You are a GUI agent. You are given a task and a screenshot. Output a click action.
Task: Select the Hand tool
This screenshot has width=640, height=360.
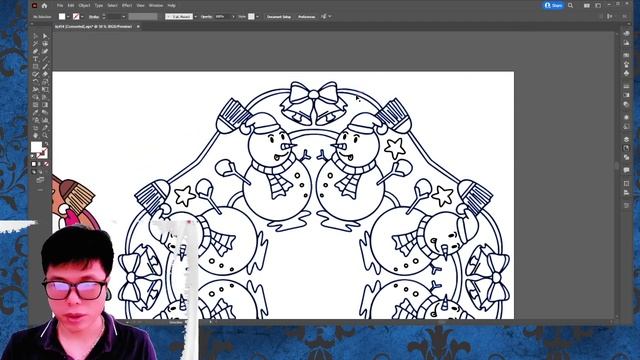pos(36,135)
